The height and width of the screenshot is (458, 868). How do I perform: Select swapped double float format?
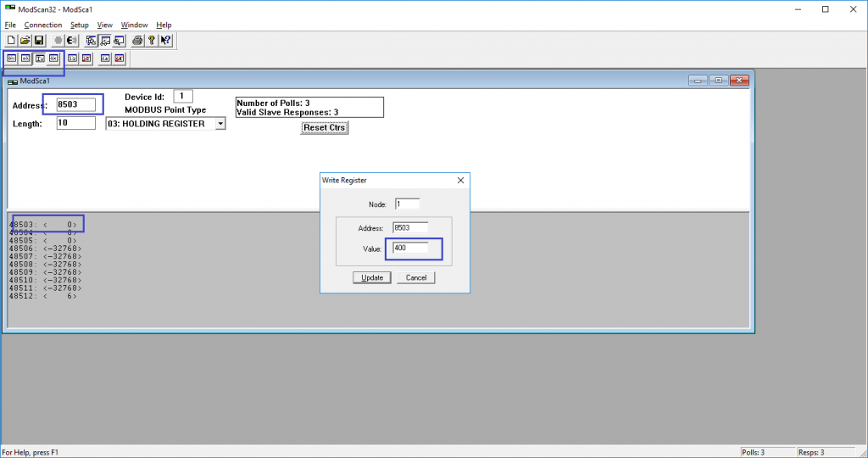click(119, 59)
